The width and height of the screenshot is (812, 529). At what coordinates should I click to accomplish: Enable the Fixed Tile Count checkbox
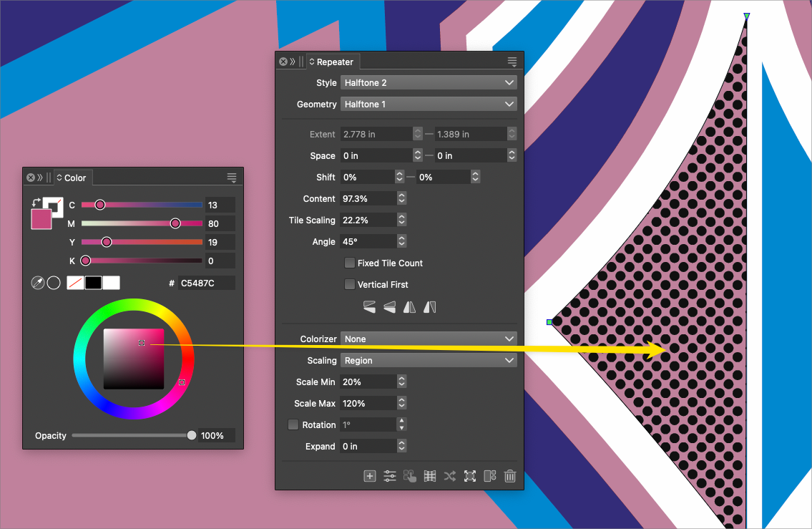click(350, 263)
